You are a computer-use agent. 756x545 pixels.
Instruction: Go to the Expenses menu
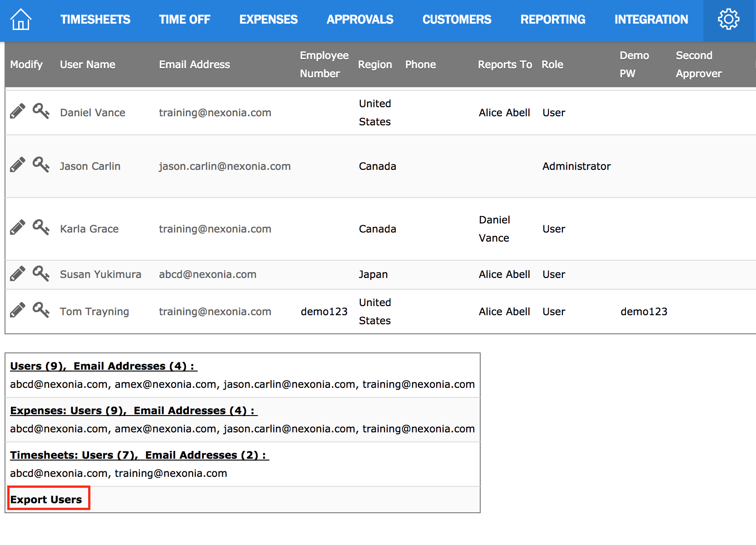pos(269,20)
